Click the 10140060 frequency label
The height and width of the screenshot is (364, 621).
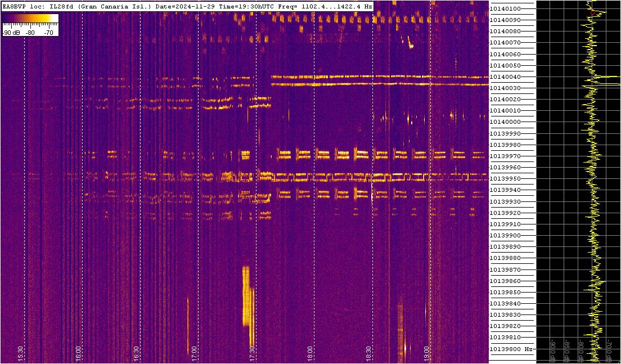tap(505, 54)
